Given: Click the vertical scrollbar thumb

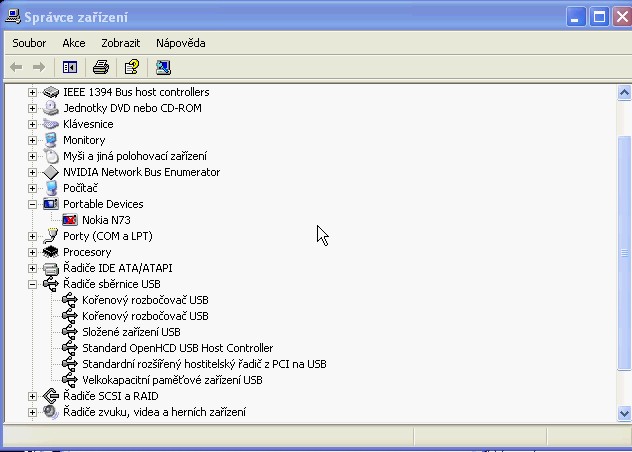Looking at the screenshot, I should pos(624,252).
